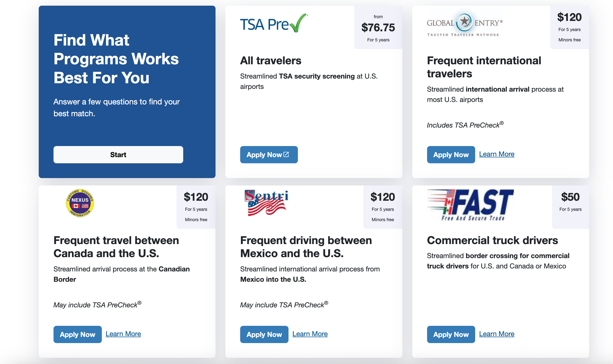Click the TSA PreCheck logo
This screenshot has width=613, height=364.
(274, 23)
